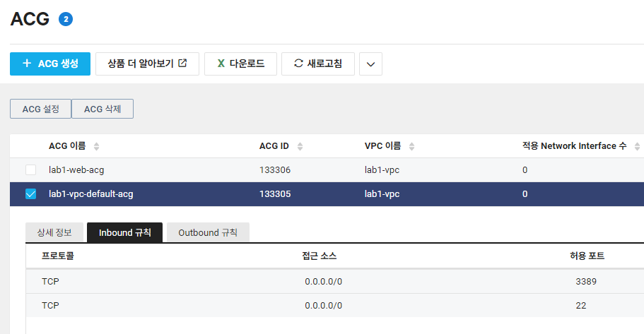Check the lab1-web-acg checkbox

31,170
